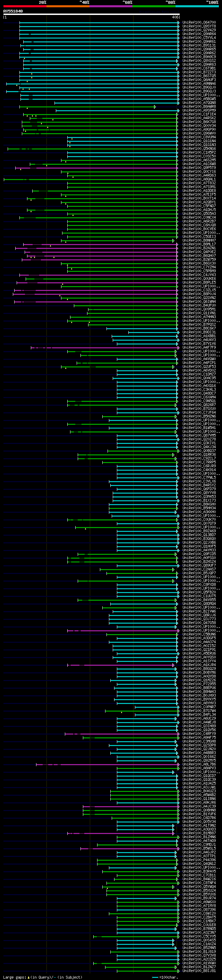Screen dimensions: 222x980
Task: Select the UniRef100_A9NNA6 label
Action: [x=199, y=84]
